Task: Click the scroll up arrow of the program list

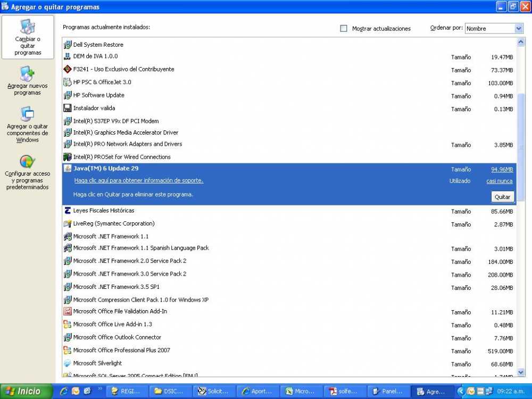Action: 521,42
